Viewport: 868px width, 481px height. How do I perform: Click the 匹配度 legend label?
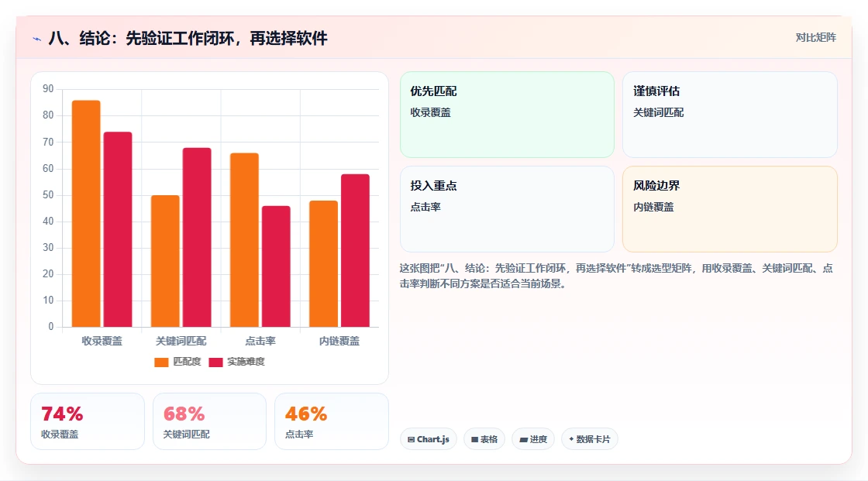tap(187, 362)
